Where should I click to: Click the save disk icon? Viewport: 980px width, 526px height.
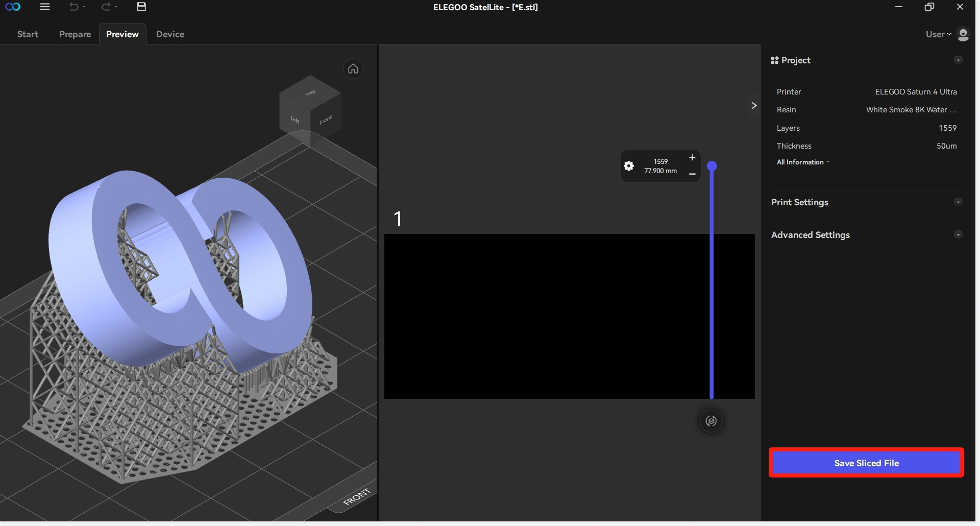click(x=141, y=7)
